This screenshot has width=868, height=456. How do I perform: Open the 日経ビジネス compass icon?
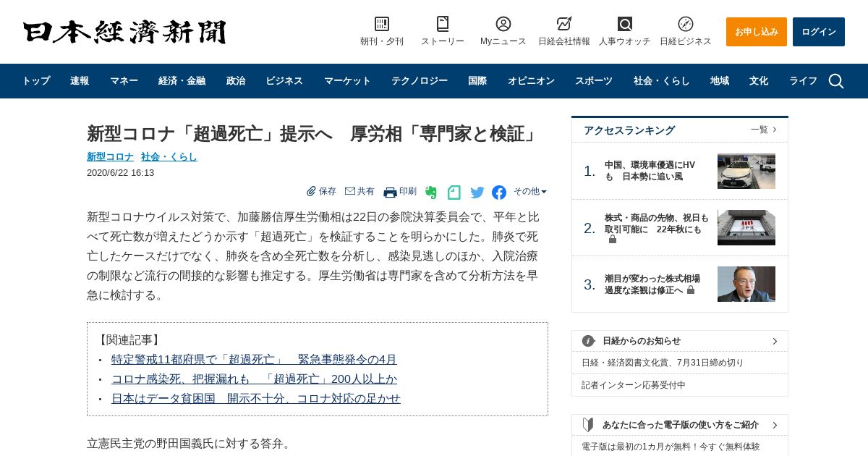click(x=686, y=24)
